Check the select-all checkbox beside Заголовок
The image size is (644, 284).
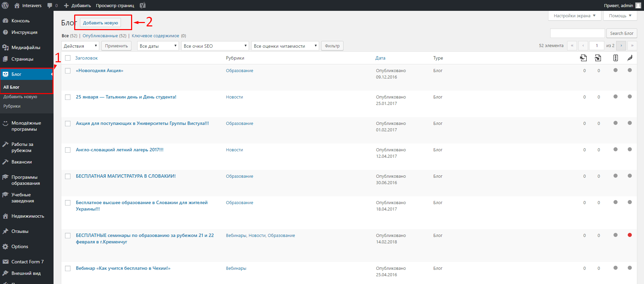68,58
